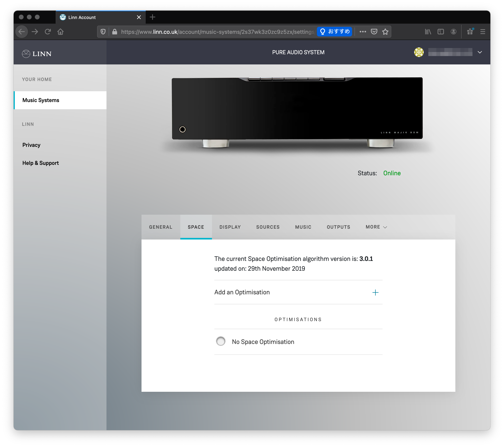Close the Linn Account tab
This screenshot has width=504, height=447.
coord(139,17)
